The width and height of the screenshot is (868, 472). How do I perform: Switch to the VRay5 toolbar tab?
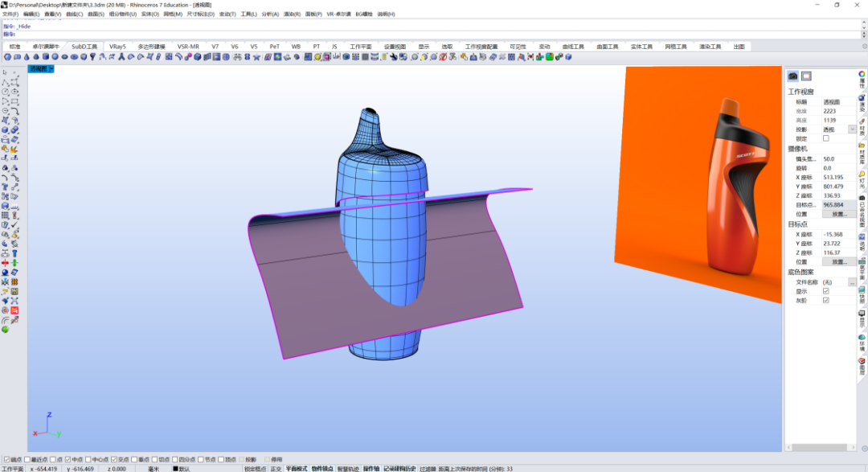point(117,47)
